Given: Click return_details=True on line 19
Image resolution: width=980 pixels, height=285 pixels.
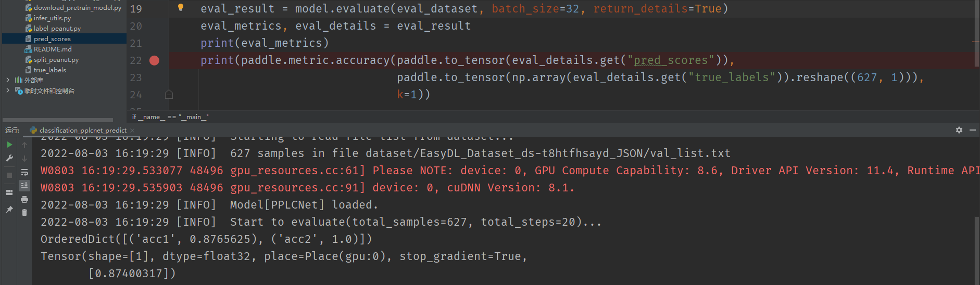Looking at the screenshot, I should tap(657, 9).
